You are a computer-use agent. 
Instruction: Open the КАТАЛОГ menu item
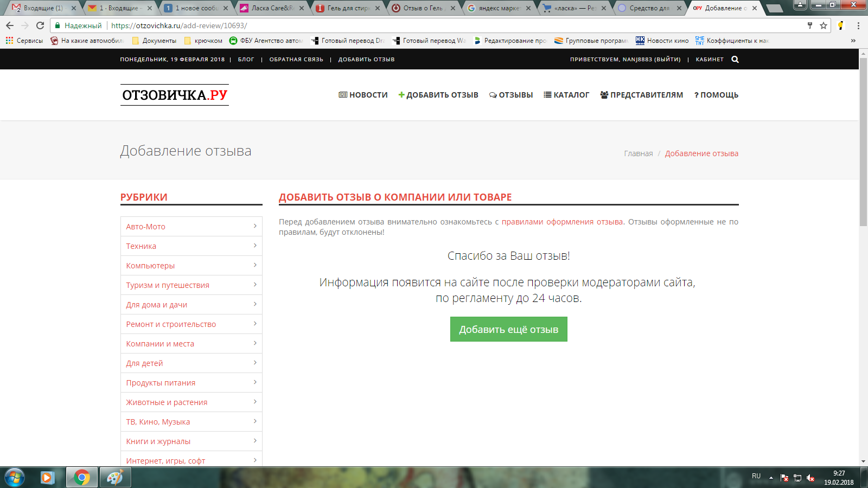[x=566, y=95]
